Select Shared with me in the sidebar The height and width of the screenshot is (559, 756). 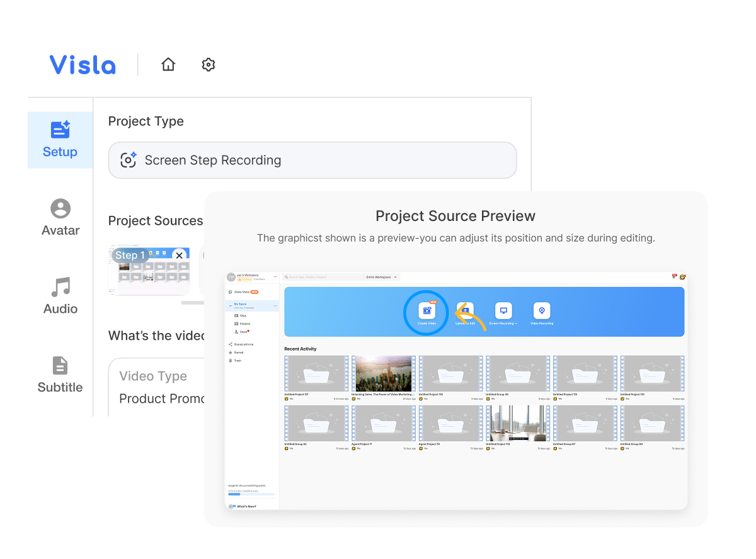tap(243, 344)
